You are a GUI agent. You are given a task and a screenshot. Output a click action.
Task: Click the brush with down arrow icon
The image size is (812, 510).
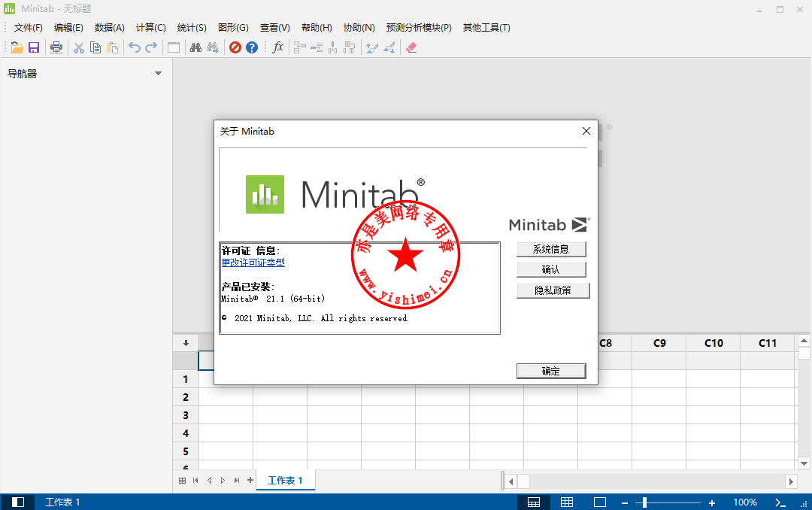pos(389,47)
